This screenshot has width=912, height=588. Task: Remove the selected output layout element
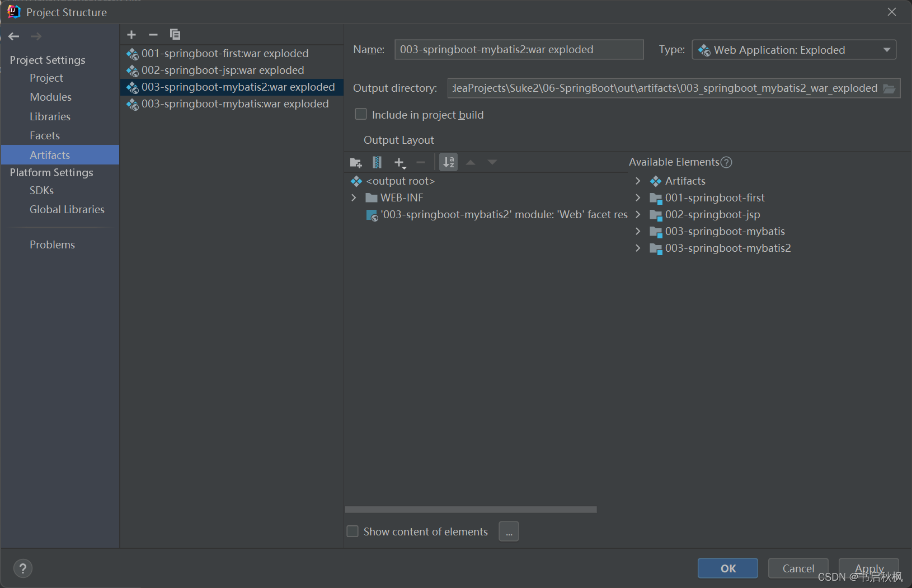click(421, 162)
